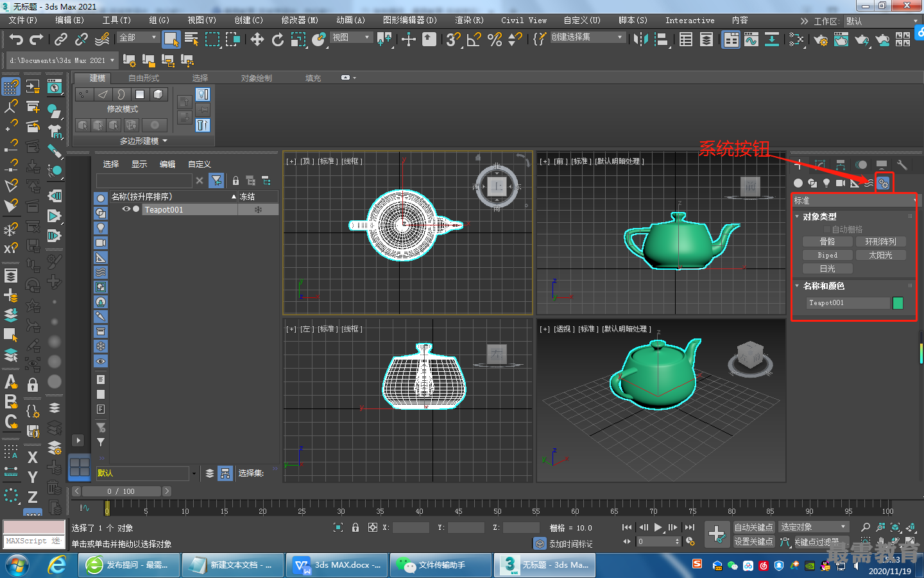Image resolution: width=924 pixels, height=578 pixels.
Task: Click the 设置关键点 button
Action: (x=753, y=542)
